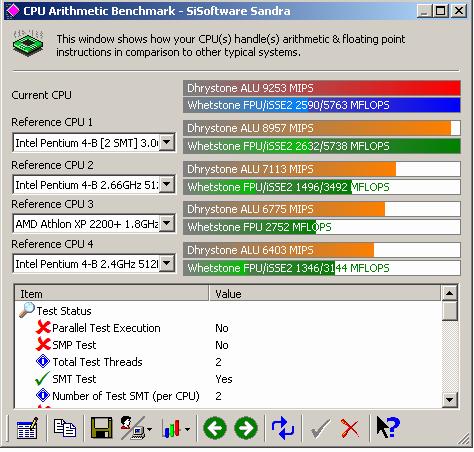Click the Item column header
Screen dimensions: 474x452
[x=112, y=294]
